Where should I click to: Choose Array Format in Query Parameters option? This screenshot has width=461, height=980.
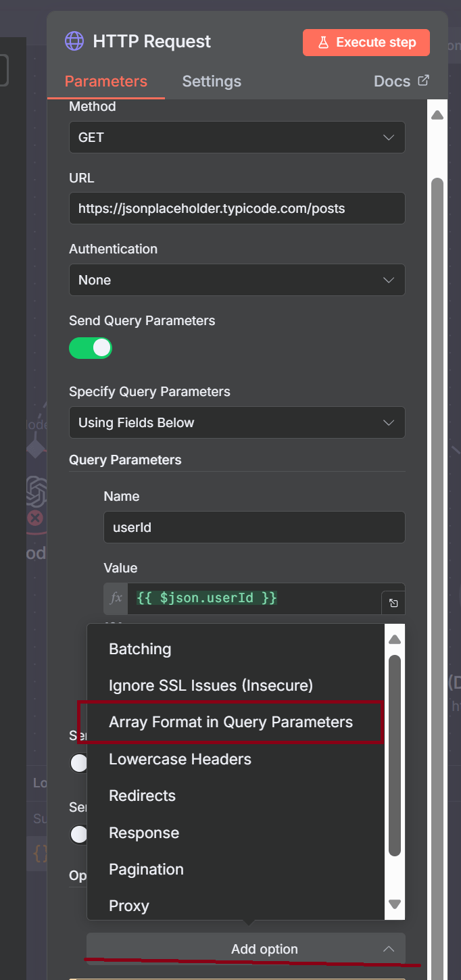(230, 722)
